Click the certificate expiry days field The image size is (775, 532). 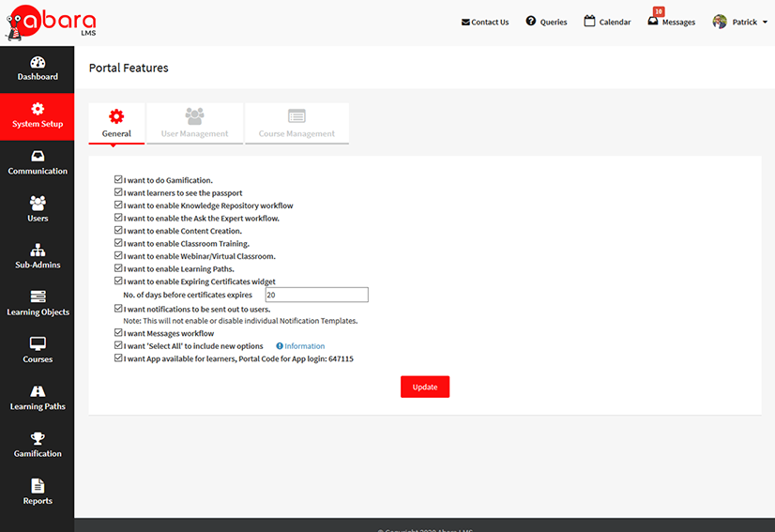click(x=317, y=295)
